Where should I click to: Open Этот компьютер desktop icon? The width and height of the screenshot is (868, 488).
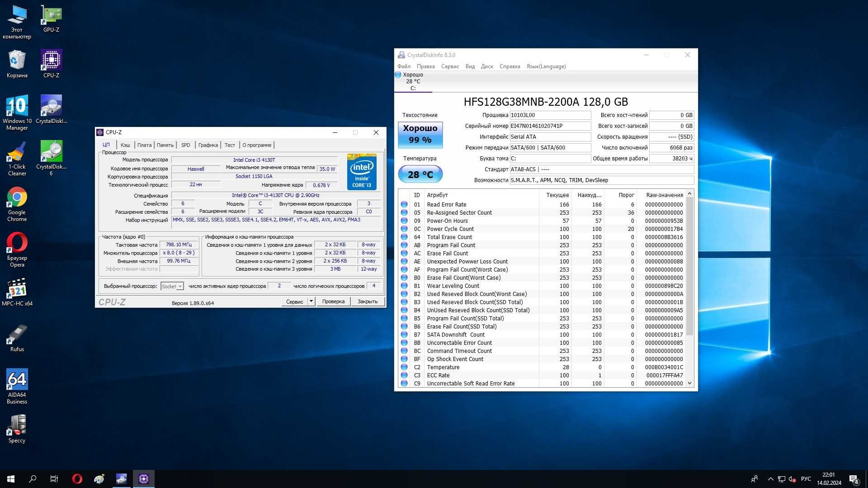17,22
